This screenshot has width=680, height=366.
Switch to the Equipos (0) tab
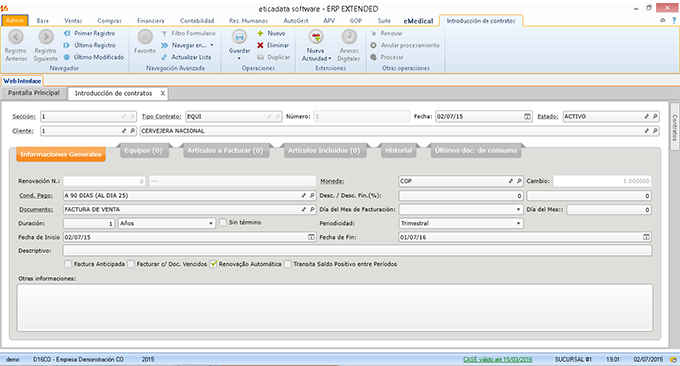coord(144,150)
